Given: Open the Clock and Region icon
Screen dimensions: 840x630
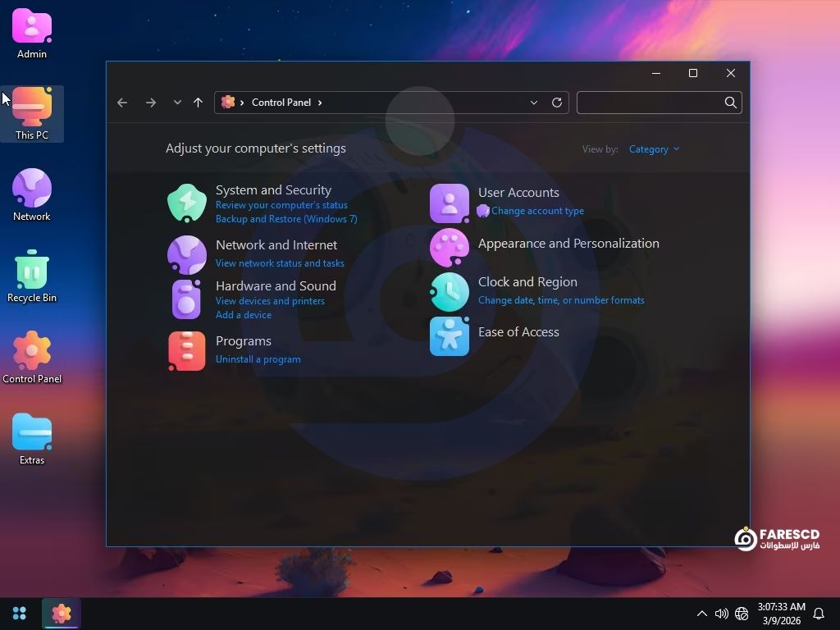Looking at the screenshot, I should 450,291.
